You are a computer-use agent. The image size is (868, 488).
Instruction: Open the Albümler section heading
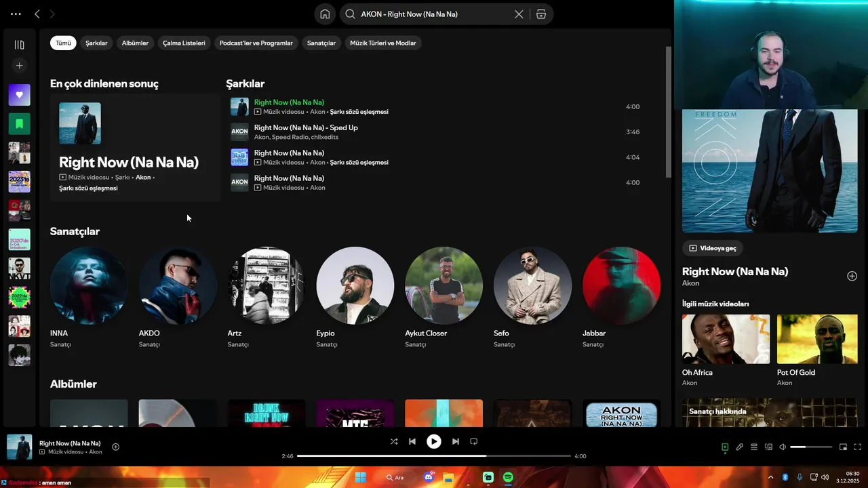pyautogui.click(x=73, y=384)
